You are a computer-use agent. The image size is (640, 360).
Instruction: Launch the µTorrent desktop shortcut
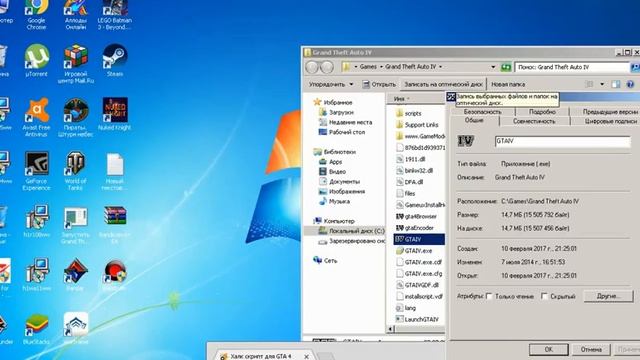tap(36, 61)
